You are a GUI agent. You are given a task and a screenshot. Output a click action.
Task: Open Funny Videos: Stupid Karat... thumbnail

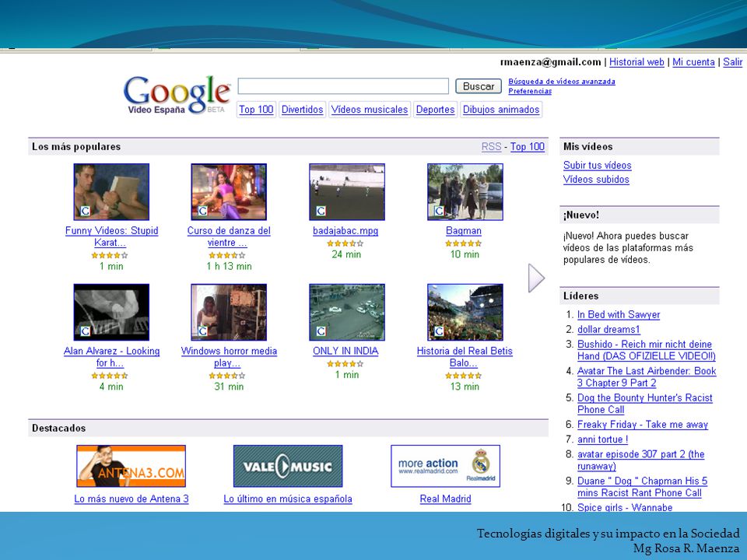[x=111, y=192]
